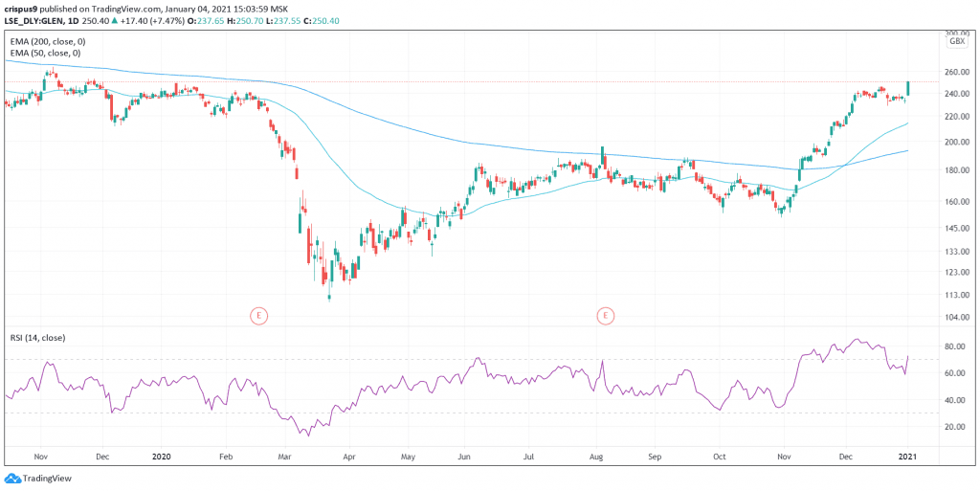Click the 160.00 price axis label
The image size is (980, 491).
[x=957, y=202]
